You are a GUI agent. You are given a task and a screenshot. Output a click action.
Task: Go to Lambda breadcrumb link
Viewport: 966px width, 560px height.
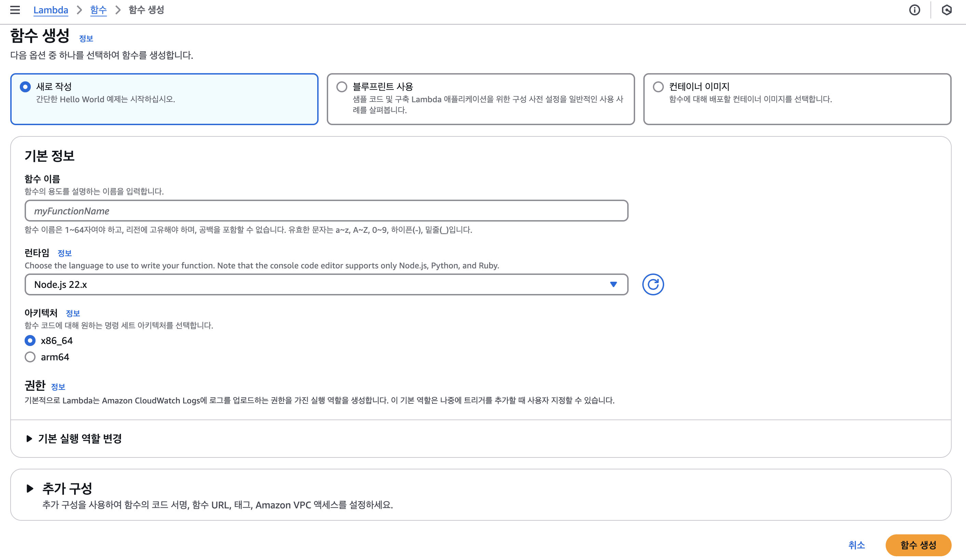click(51, 10)
